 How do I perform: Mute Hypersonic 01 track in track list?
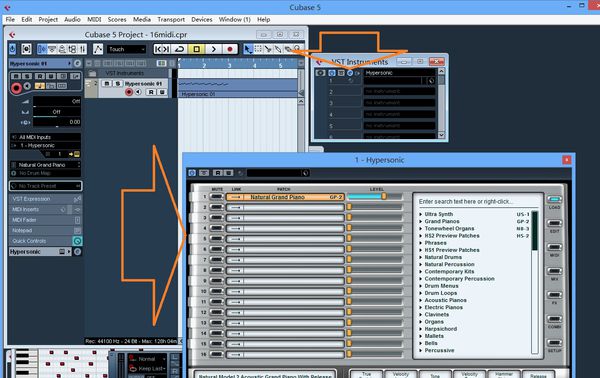[107, 83]
